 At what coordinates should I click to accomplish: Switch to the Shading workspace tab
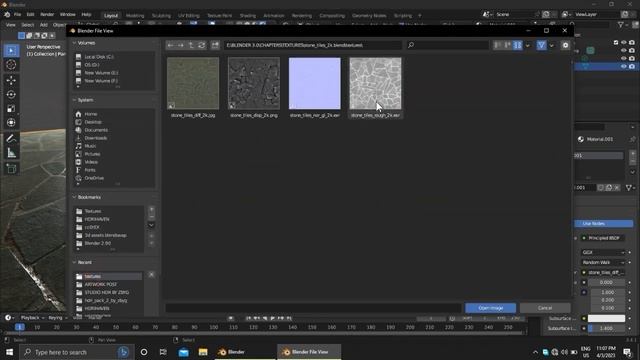coord(248,16)
